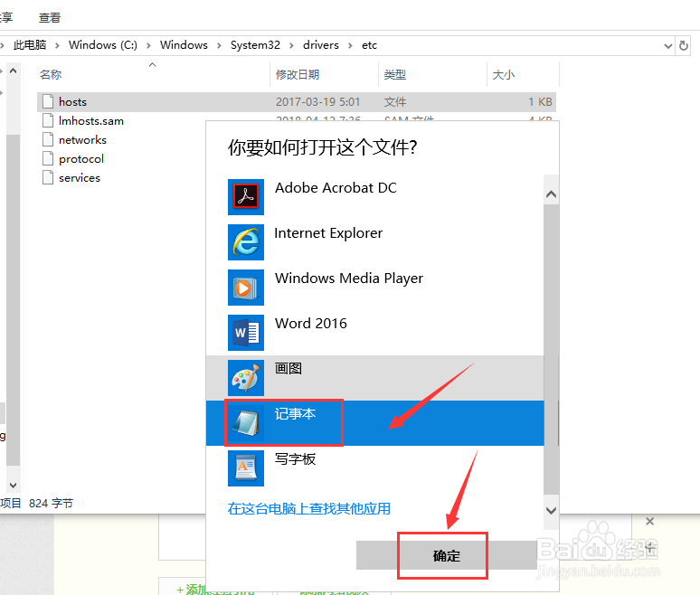Click the navigation pane scroll down arrow

coord(13,486)
